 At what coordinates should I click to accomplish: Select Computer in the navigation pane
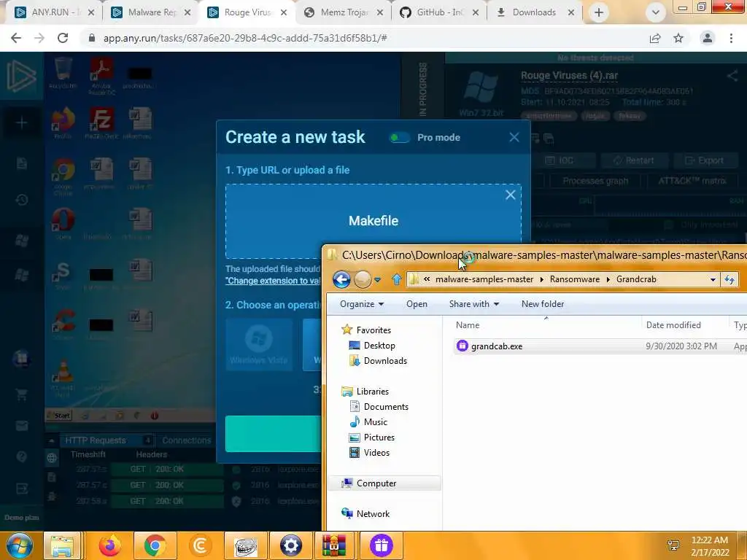376,483
